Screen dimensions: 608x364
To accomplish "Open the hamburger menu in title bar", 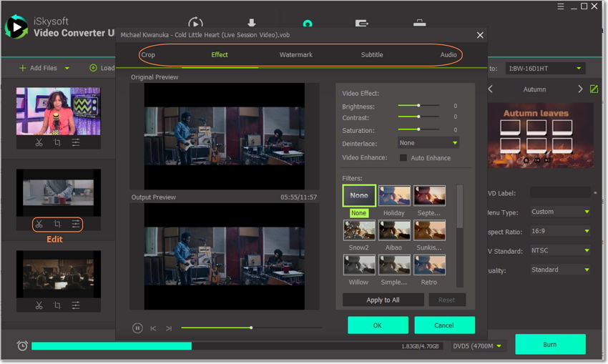I will 561,6.
